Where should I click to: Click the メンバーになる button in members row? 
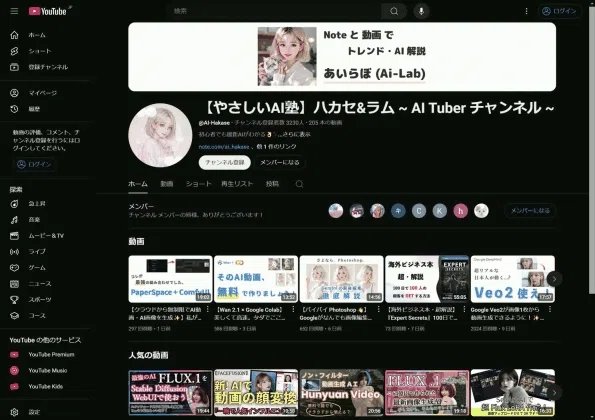click(x=530, y=211)
